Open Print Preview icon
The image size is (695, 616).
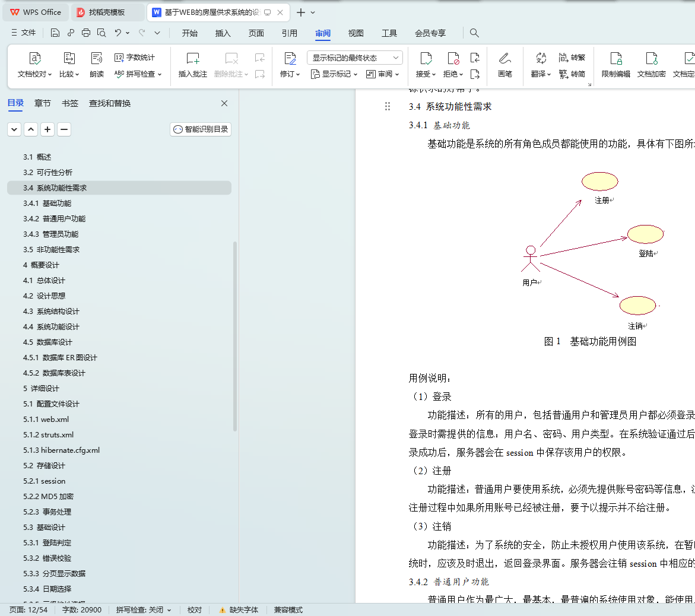pos(101,33)
